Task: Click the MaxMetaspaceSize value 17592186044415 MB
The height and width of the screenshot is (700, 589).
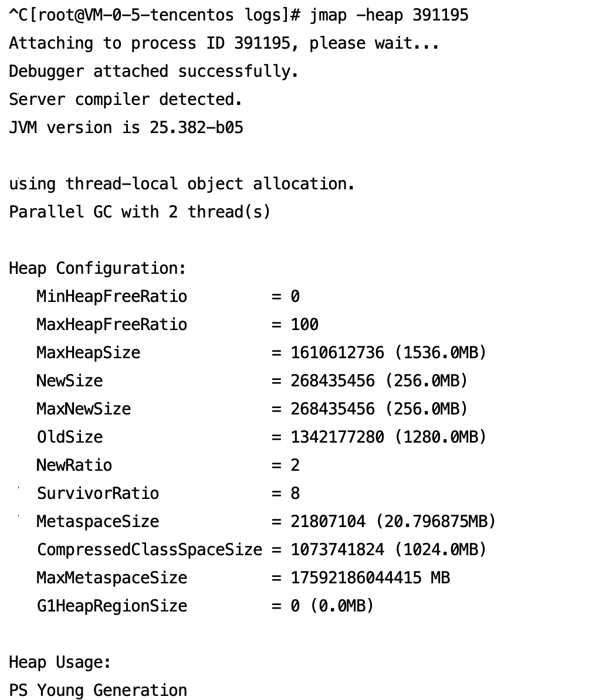Action: pyautogui.click(x=370, y=577)
